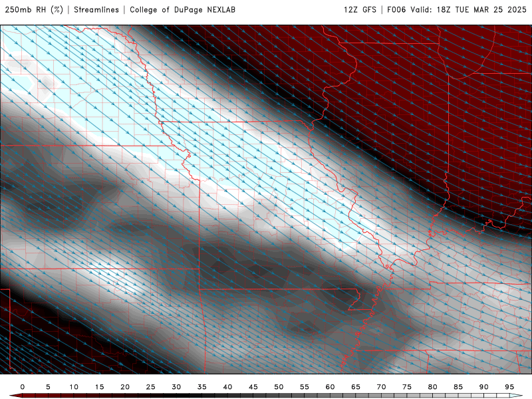Click "College of DuPage NEXLAB" text
The width and height of the screenshot is (532, 399).
coord(182,10)
